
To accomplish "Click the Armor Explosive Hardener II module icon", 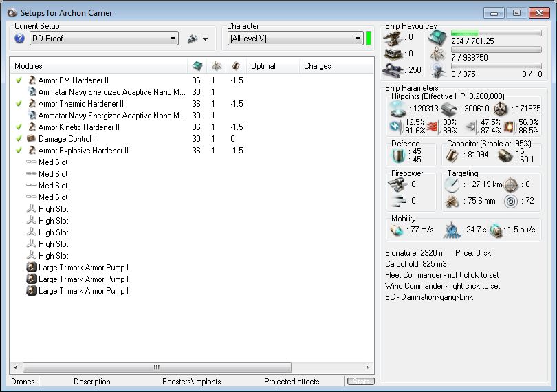I will tap(32, 151).
